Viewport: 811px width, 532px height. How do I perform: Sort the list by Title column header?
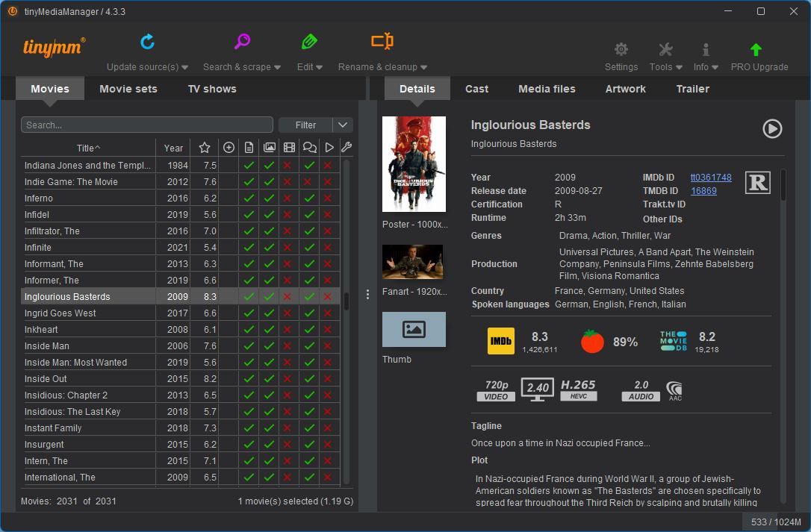(88, 148)
